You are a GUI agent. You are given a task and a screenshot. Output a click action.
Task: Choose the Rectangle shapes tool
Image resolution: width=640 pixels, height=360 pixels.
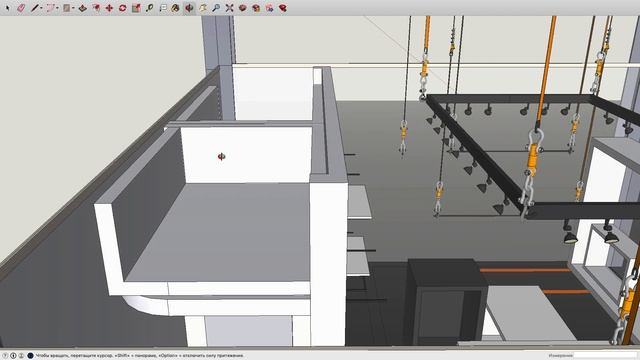click(x=67, y=8)
